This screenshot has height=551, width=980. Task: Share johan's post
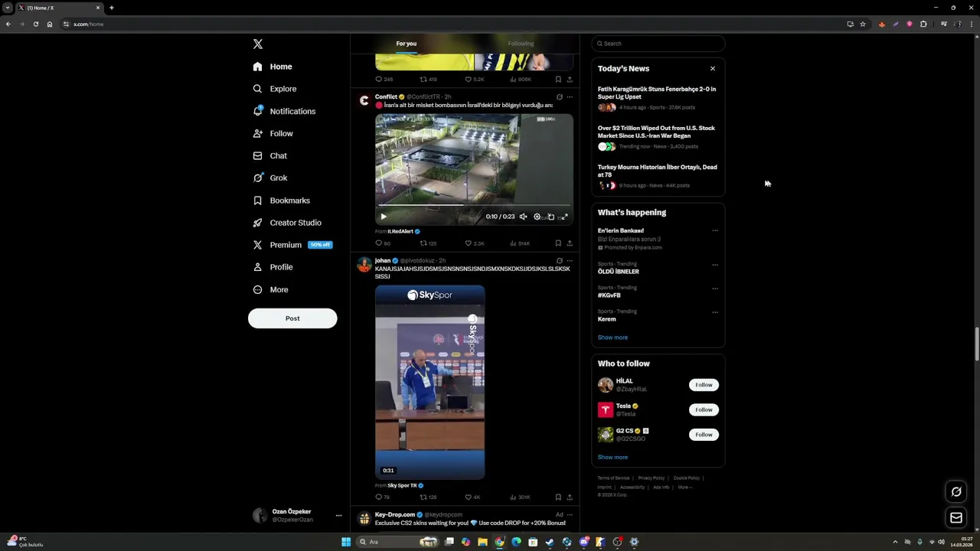570,497
